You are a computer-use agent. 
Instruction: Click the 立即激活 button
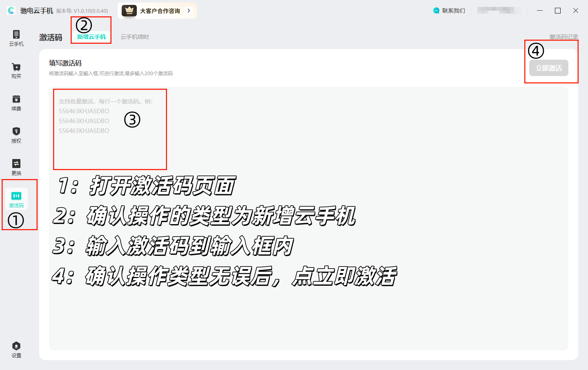[x=549, y=68]
